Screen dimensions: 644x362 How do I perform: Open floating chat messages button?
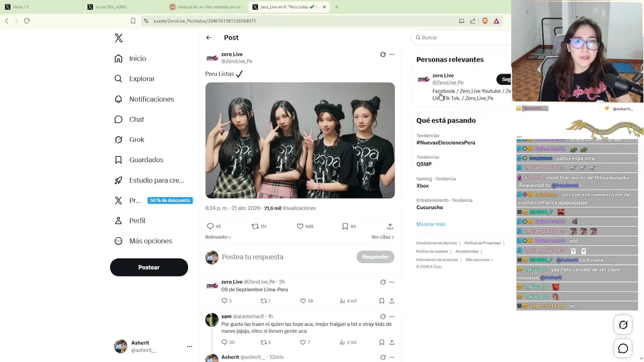623,348
